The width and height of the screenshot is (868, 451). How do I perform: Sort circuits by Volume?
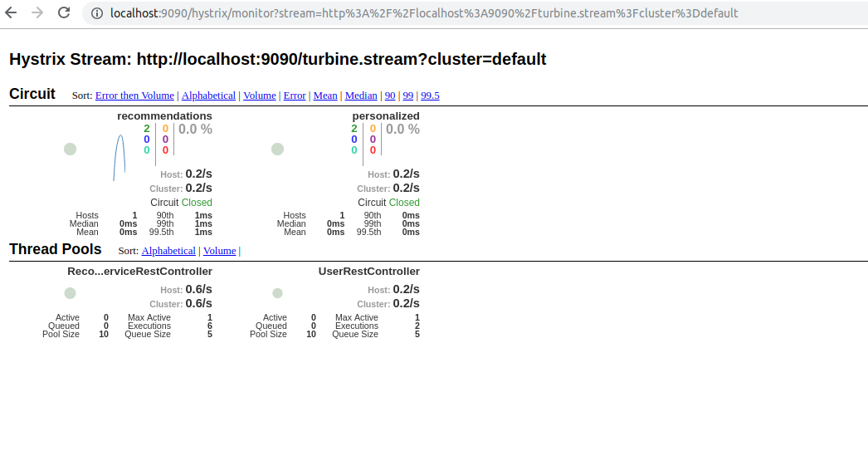pyautogui.click(x=260, y=96)
